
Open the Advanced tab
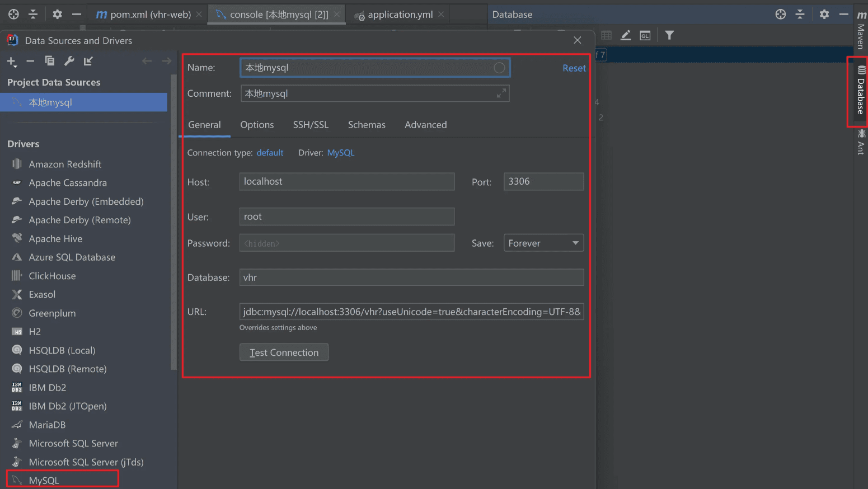pyautogui.click(x=426, y=125)
